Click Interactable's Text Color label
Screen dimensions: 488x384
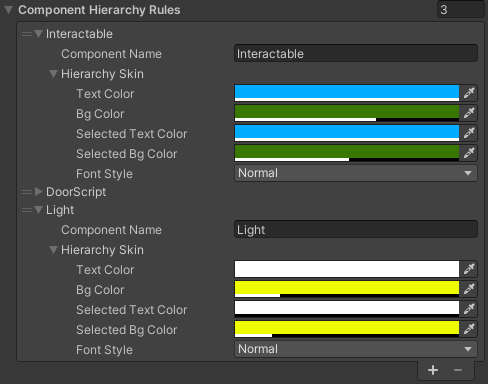105,94
